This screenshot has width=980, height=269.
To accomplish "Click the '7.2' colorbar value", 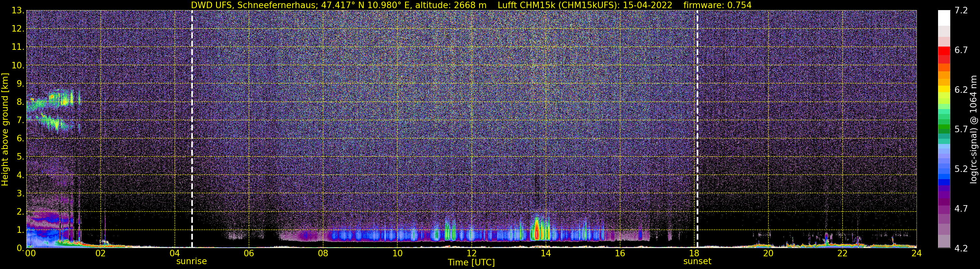I will (961, 11).
